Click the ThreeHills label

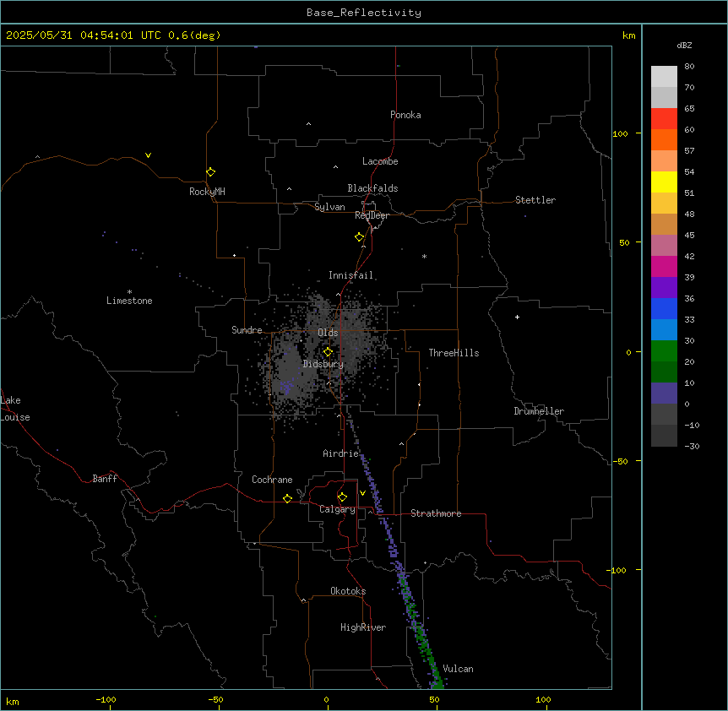click(454, 353)
